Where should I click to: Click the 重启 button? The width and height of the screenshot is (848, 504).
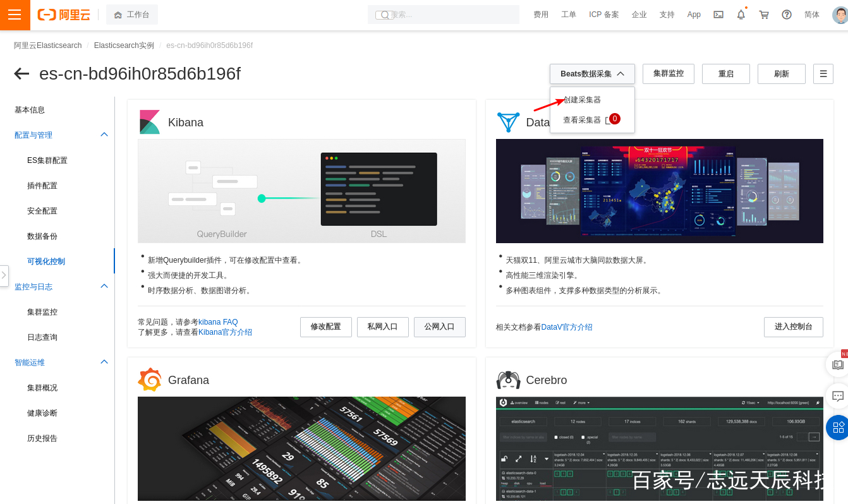pos(726,74)
